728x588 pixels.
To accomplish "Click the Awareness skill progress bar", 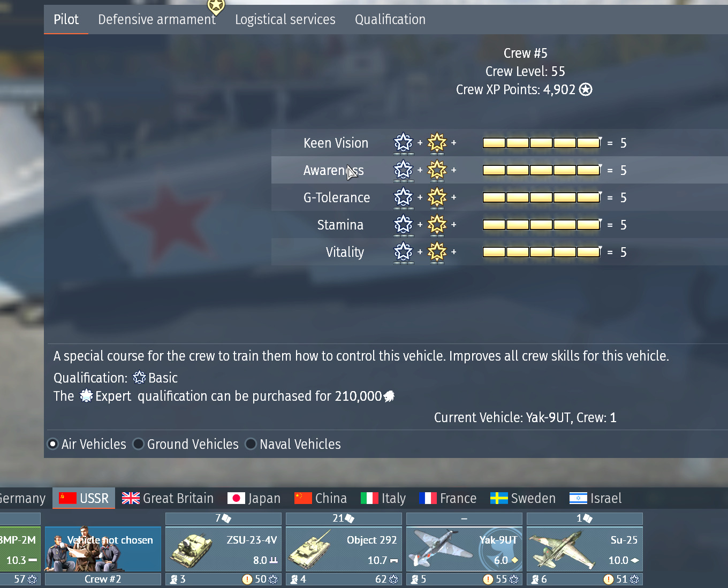I will (542, 170).
